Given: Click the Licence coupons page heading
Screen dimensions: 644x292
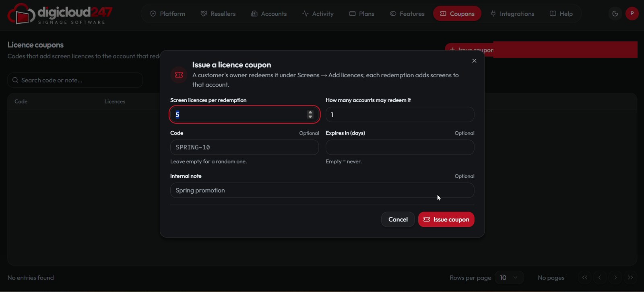Looking at the screenshot, I should (x=35, y=45).
